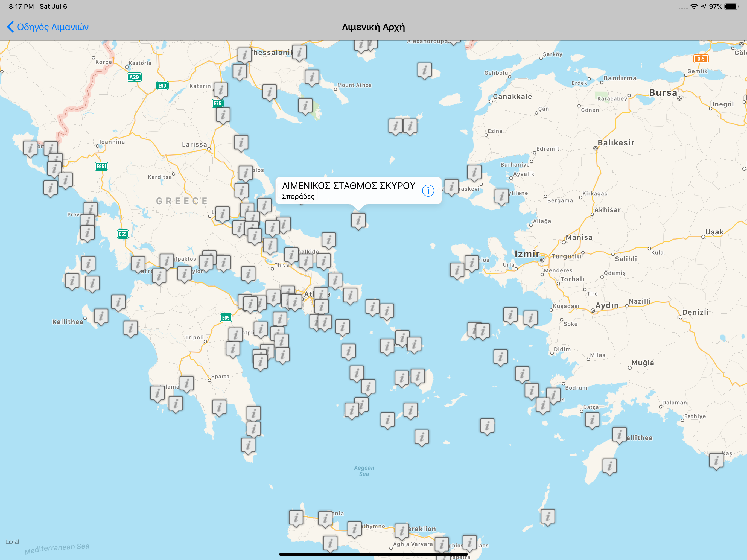Screen dimensions: 747x560
Task: Check the Wi-Fi status icon
Action: click(x=694, y=6)
